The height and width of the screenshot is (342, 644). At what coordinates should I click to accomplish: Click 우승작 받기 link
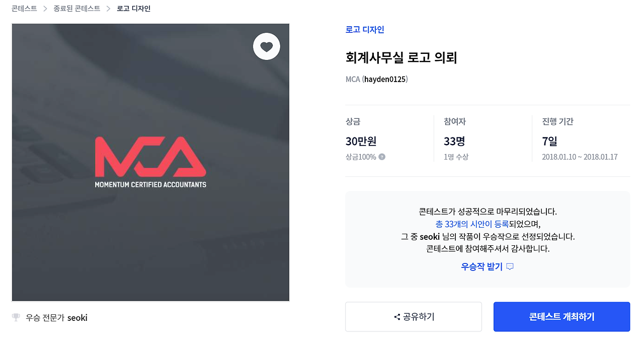[x=481, y=266]
